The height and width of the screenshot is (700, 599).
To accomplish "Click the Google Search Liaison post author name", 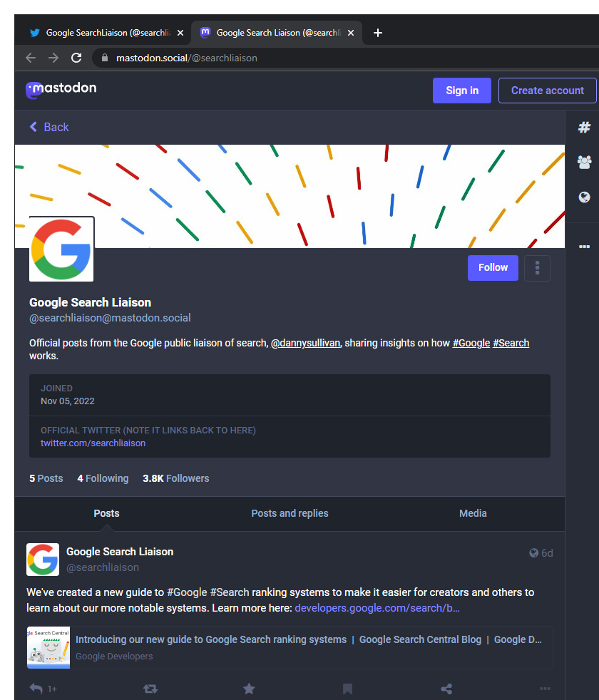I will coord(120,552).
